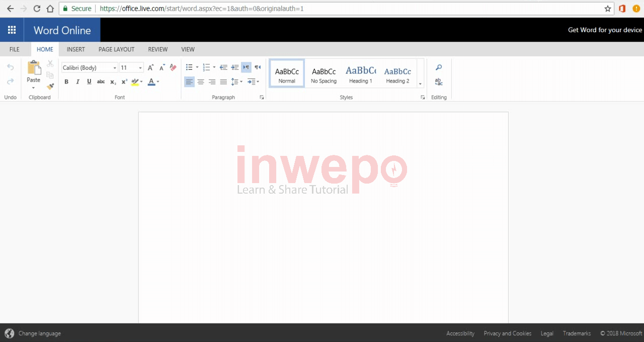Apply justify alignment to paragraph
Viewport: 644px width, 342px height.
(223, 82)
